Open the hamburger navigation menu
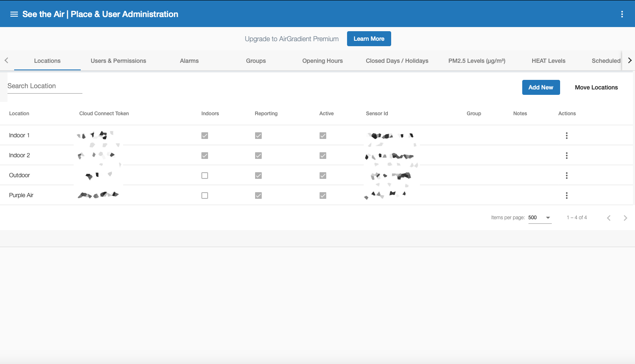 [14, 14]
